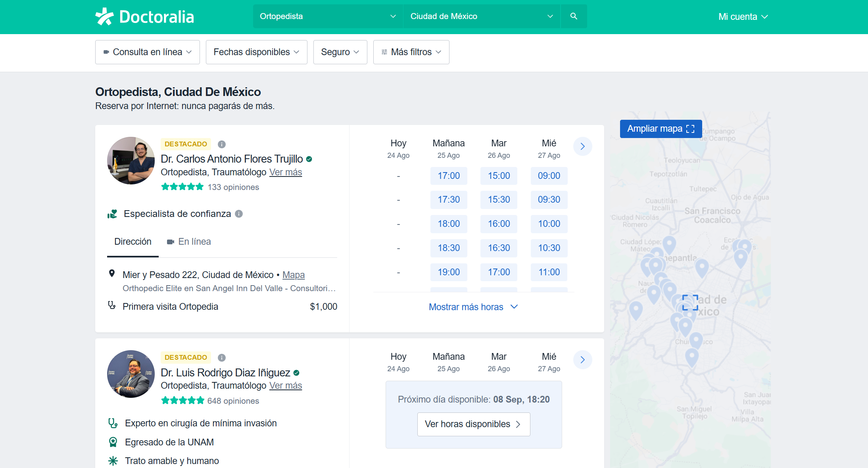Switch to the En línea tab
The width and height of the screenshot is (868, 468).
click(x=189, y=242)
